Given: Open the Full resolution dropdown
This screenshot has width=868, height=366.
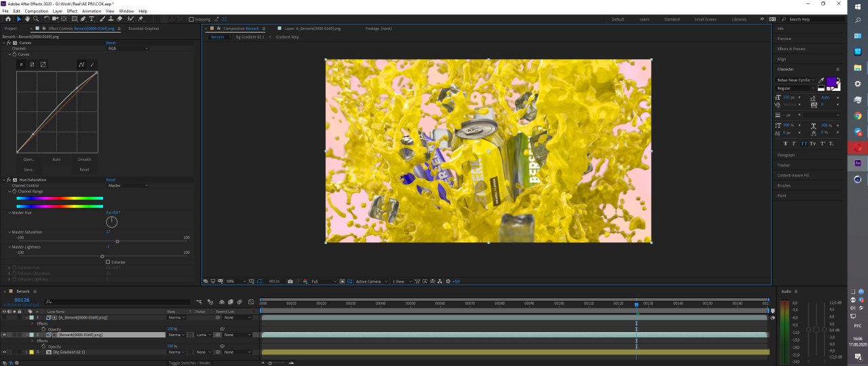Looking at the screenshot, I should (x=323, y=281).
